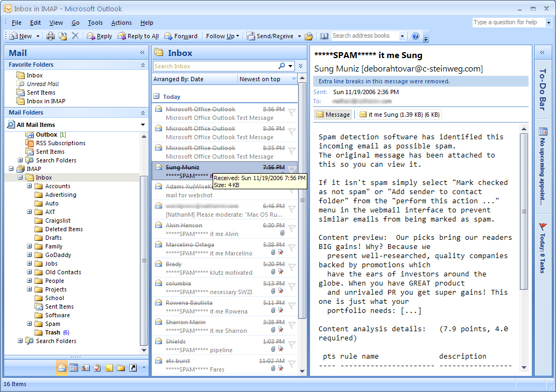The height and width of the screenshot is (392, 556).
Task: Click Newest on top sort header
Action: tap(267, 79)
